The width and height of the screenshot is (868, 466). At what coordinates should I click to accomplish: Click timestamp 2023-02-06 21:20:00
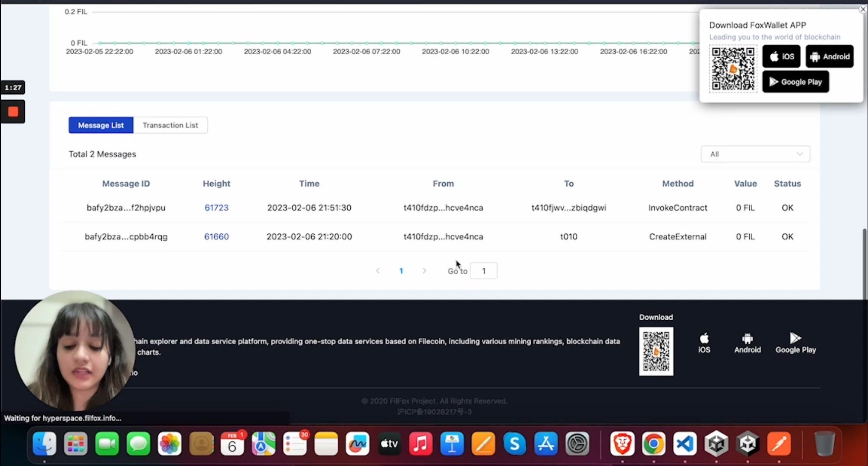tap(309, 236)
